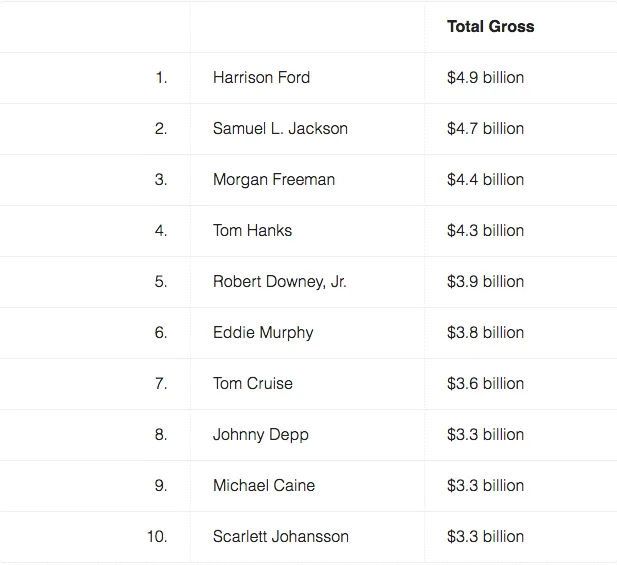
Task: Click Johnny Depp in the list
Action: coord(260,435)
